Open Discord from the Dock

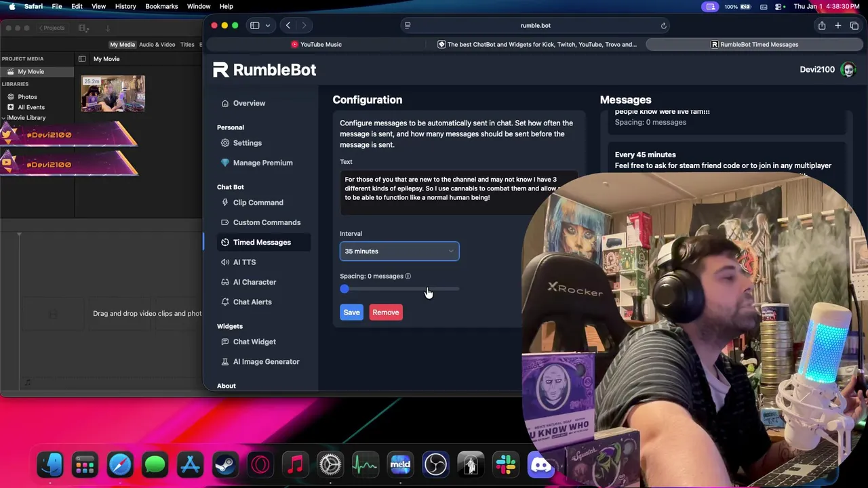point(540,465)
